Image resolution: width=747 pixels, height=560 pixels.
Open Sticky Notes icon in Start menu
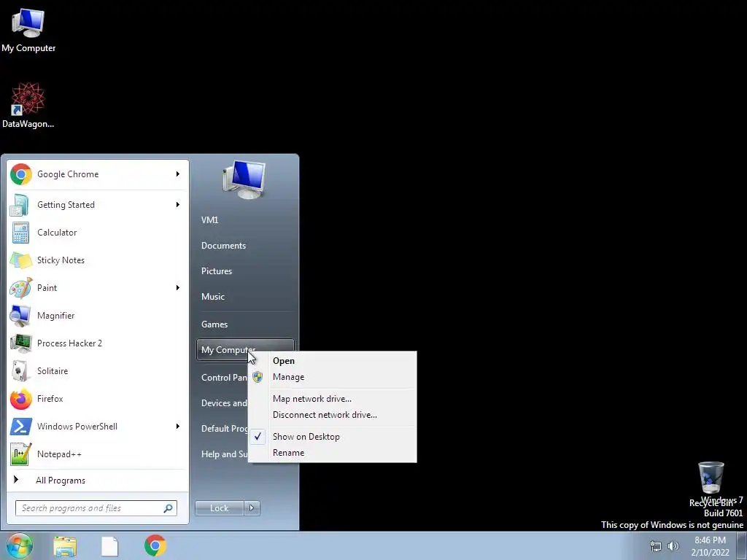21,260
